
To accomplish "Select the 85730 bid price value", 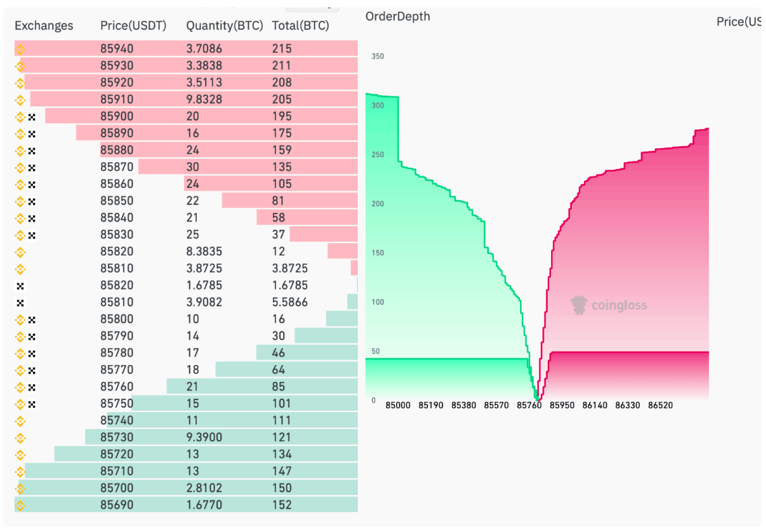I will click(117, 438).
